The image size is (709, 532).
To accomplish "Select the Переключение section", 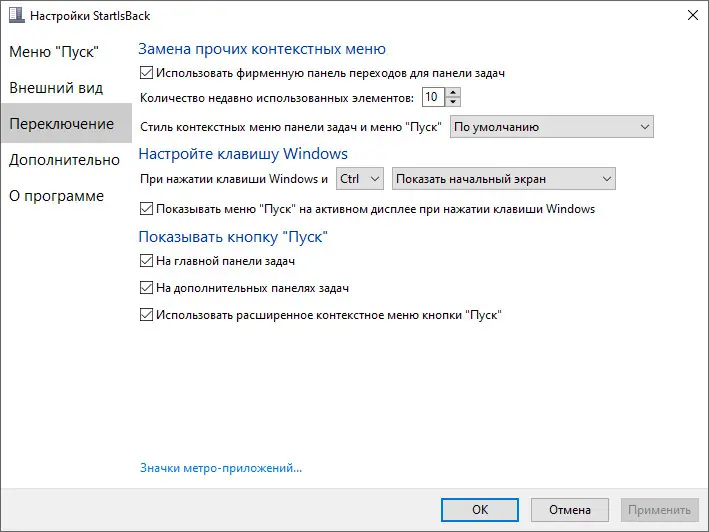I will click(66, 123).
